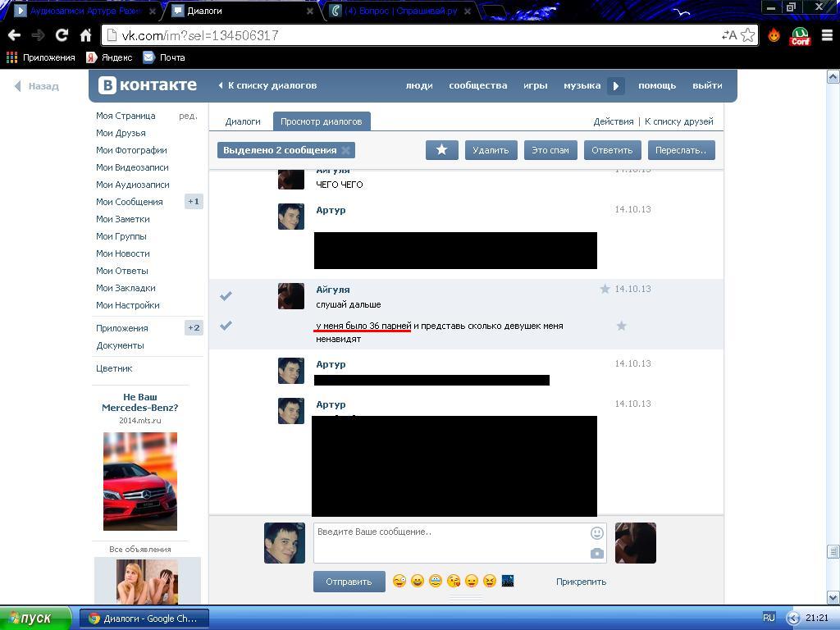This screenshot has height=630, width=840.
Task: Open the browser Home page icon
Action: tap(85, 35)
